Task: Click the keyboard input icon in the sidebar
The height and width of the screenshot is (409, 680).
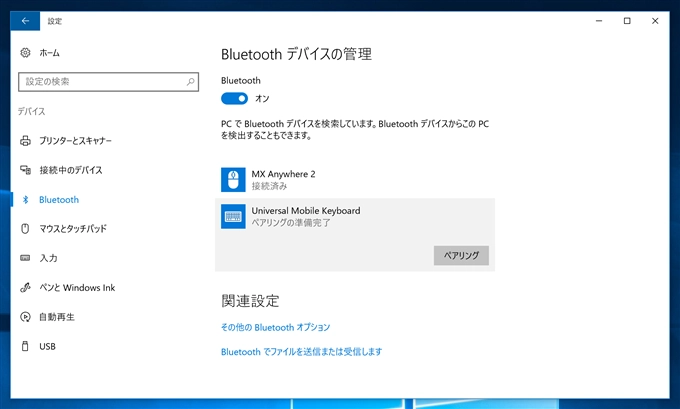Action: [x=25, y=258]
